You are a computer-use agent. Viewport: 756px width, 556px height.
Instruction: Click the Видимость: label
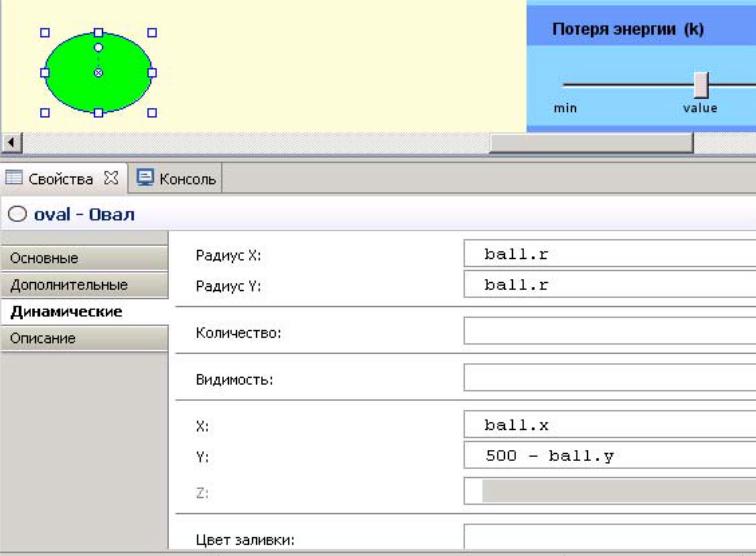point(234,380)
